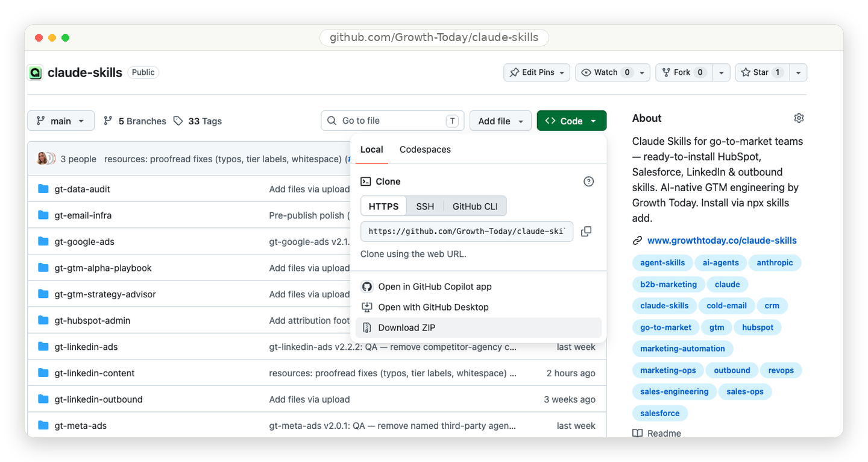Click the gt-data-audit folder icon
This screenshot has height=462, width=868.
(43, 189)
